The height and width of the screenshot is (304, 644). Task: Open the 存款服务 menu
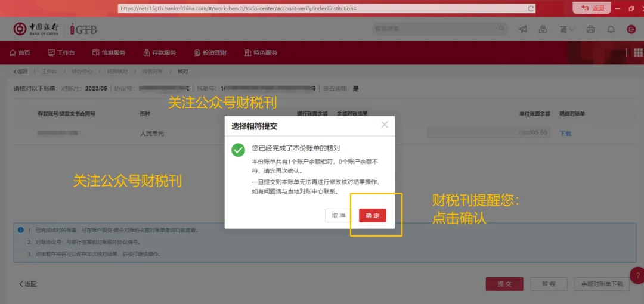pyautogui.click(x=160, y=52)
